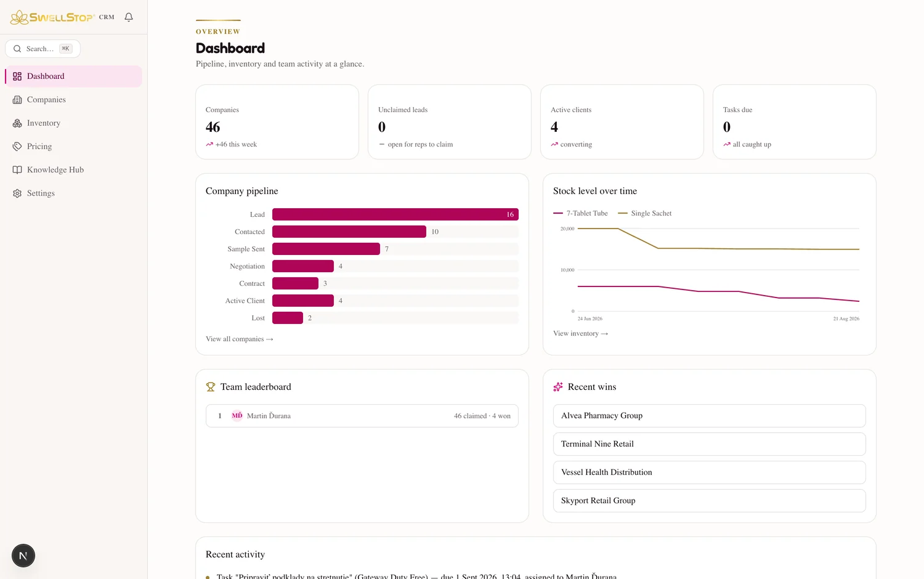Click the '21 Aug 2026' axis label
This screenshot has width=924, height=579.
point(846,318)
